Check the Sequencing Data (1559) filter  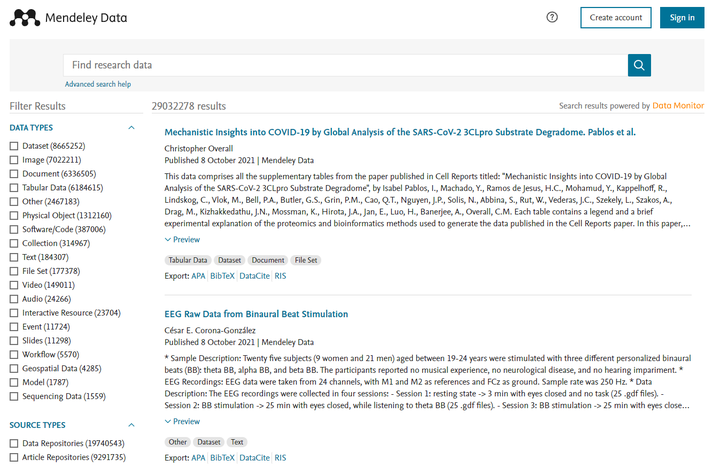click(x=14, y=396)
